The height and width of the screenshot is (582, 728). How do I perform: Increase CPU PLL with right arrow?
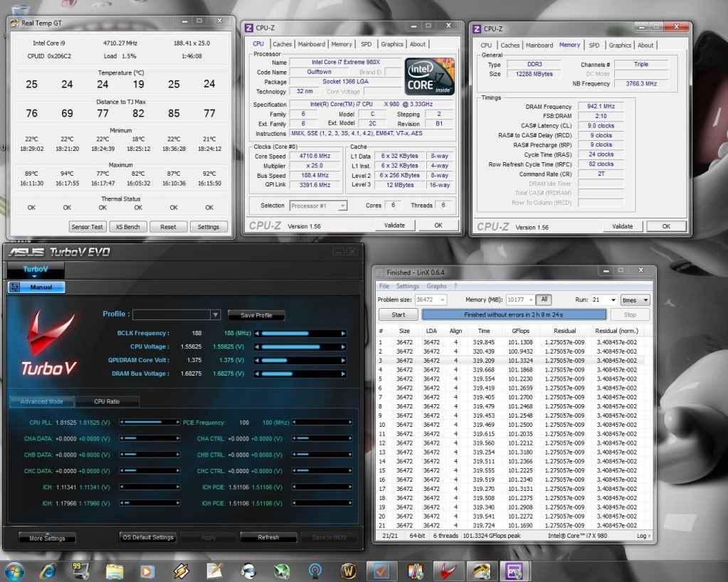[177, 423]
